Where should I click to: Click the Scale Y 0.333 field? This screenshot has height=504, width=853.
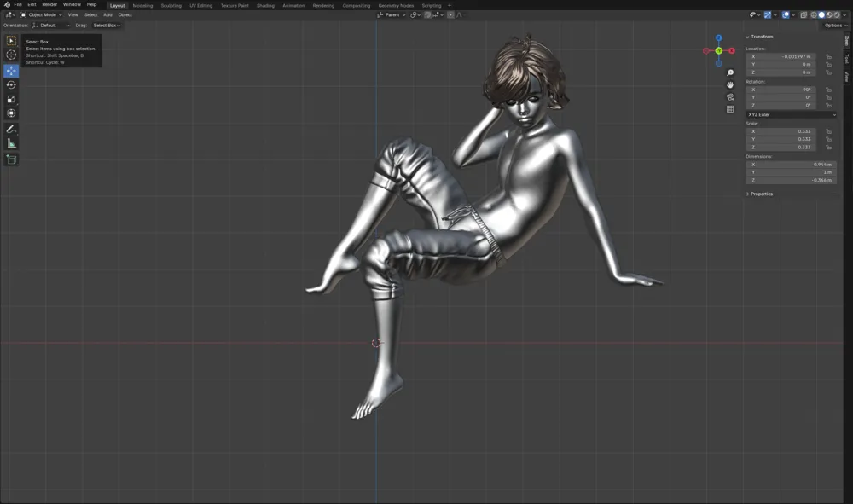click(x=780, y=139)
